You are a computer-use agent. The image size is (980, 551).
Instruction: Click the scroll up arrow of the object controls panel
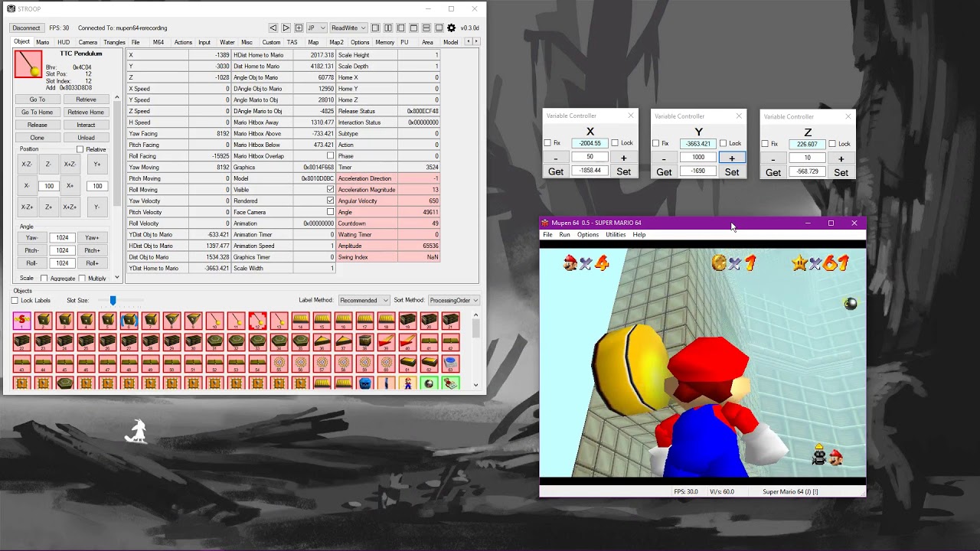coord(117,97)
